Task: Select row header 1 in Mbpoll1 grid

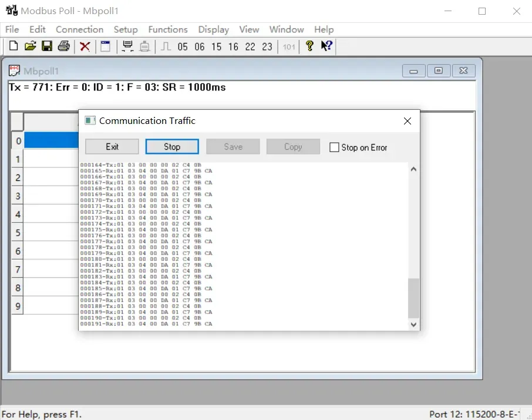Action: 18,159
